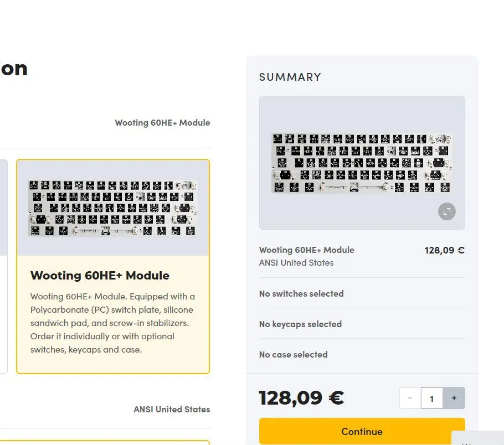Select the layout option card at bottom
This screenshot has height=445, width=504.
click(105, 442)
